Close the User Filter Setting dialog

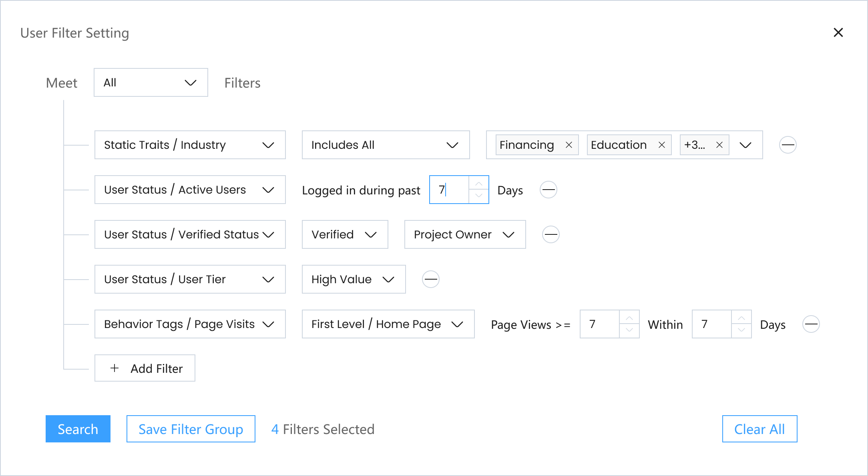[x=838, y=32]
